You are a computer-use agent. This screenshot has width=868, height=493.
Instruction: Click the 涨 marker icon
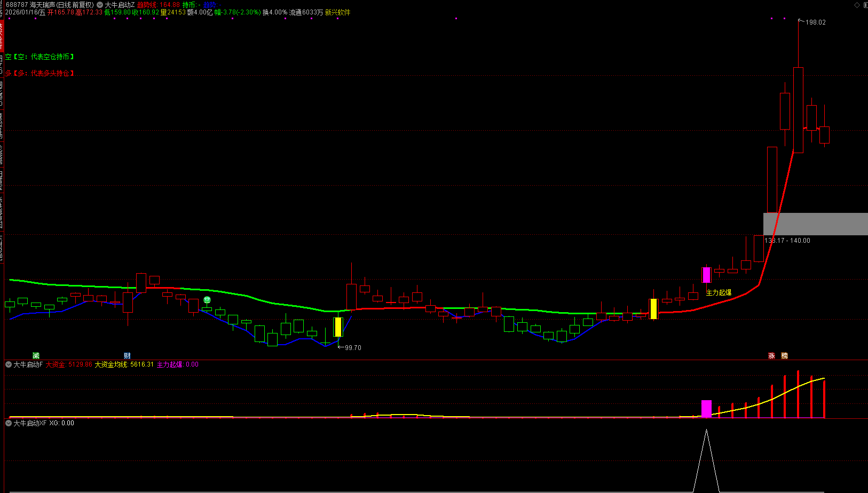tap(771, 355)
